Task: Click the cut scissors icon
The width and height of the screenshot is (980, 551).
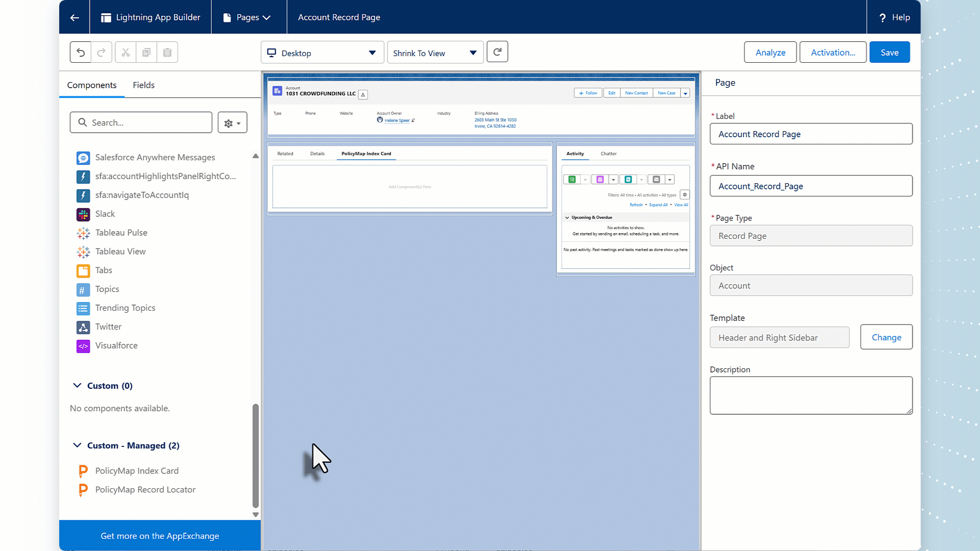Action: [x=126, y=52]
